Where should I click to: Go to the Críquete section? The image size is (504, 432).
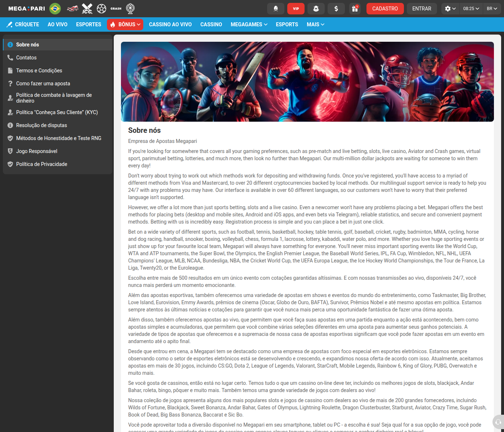pos(23,24)
